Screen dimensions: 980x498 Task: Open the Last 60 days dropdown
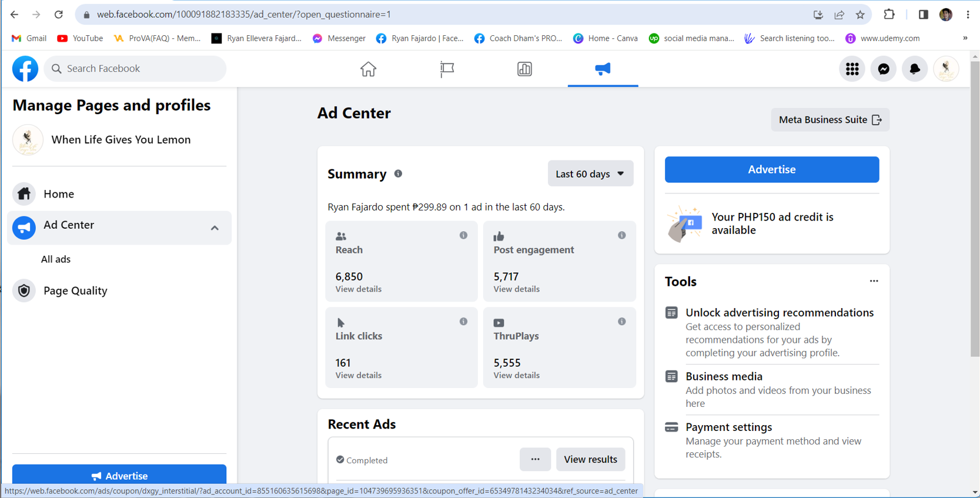click(x=590, y=173)
